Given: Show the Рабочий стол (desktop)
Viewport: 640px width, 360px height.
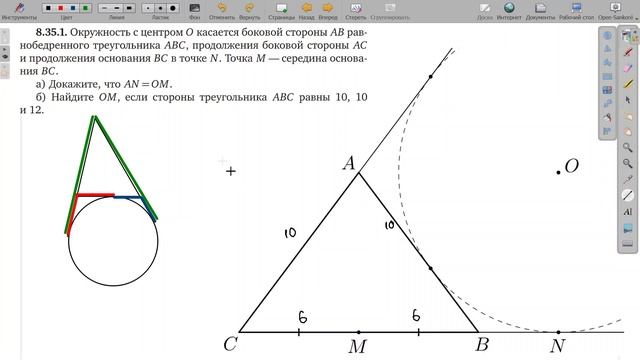Looking at the screenshot, I should pos(576,11).
